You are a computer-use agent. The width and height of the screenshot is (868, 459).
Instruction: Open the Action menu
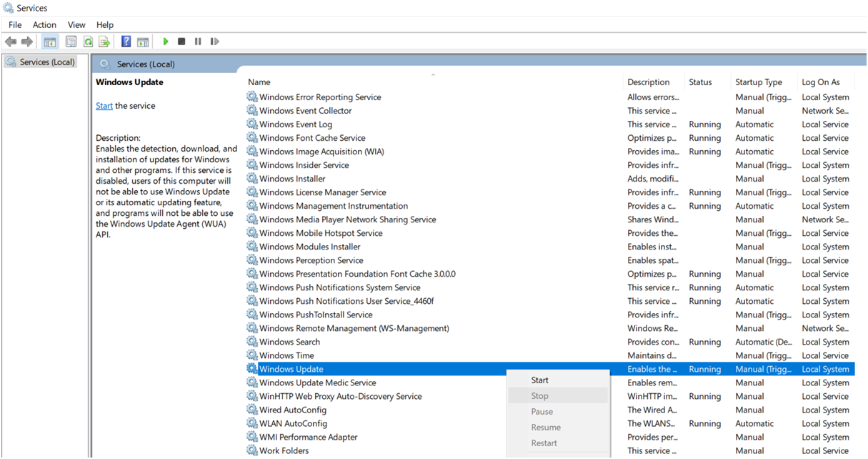pos(44,25)
